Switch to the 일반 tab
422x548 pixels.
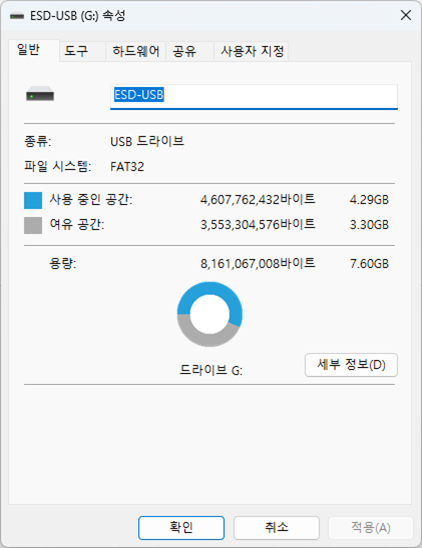click(x=34, y=50)
